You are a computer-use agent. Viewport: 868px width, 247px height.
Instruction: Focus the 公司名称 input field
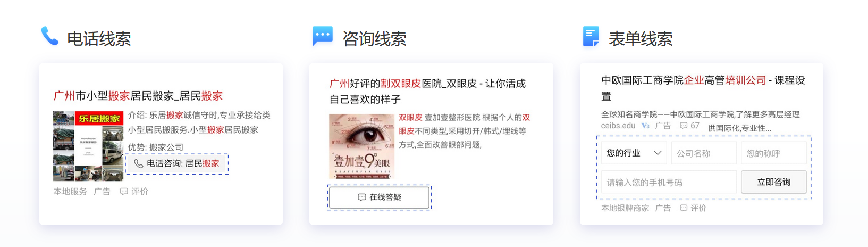pyautogui.click(x=704, y=153)
